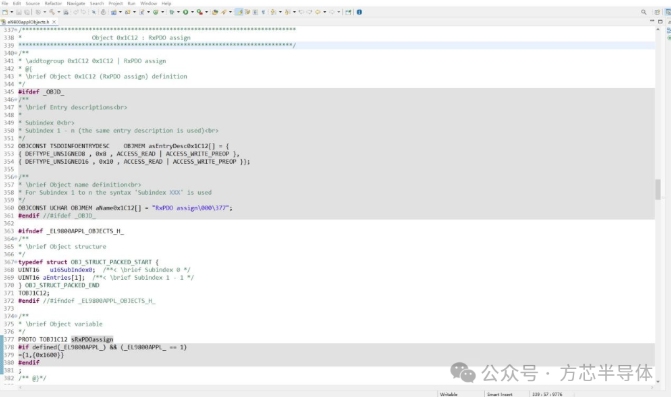Close the el9800applObjects.h tab
The width and height of the screenshot is (671, 397).
[x=54, y=21]
